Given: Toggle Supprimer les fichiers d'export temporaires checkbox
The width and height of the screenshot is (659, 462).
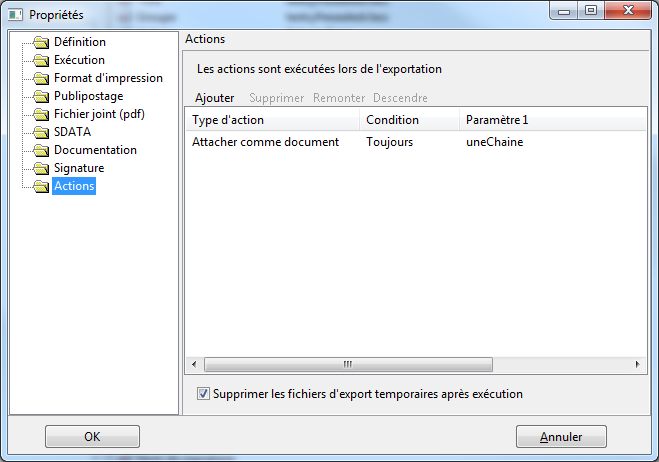Looking at the screenshot, I should tap(203, 394).
